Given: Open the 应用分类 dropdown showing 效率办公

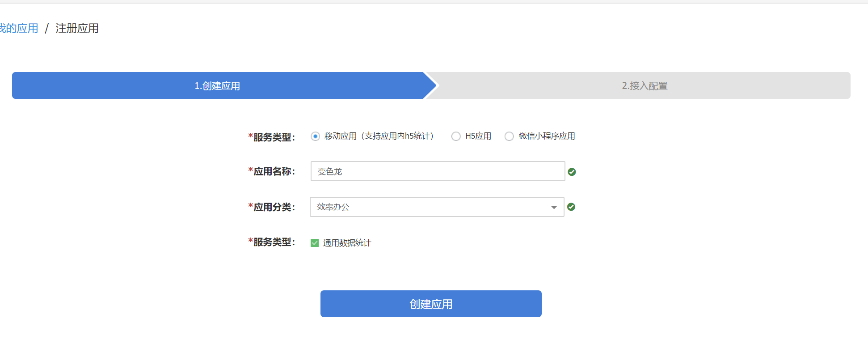Looking at the screenshot, I should (437, 207).
